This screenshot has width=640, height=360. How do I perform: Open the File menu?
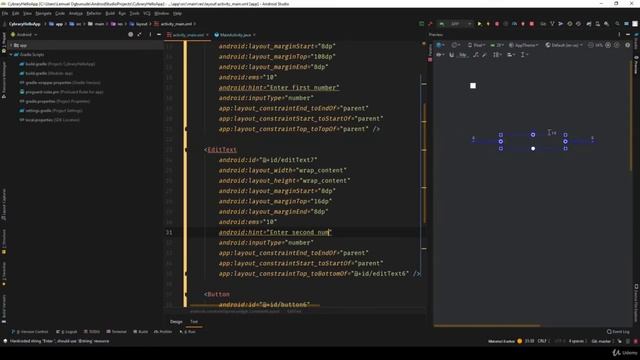click(5, 13)
